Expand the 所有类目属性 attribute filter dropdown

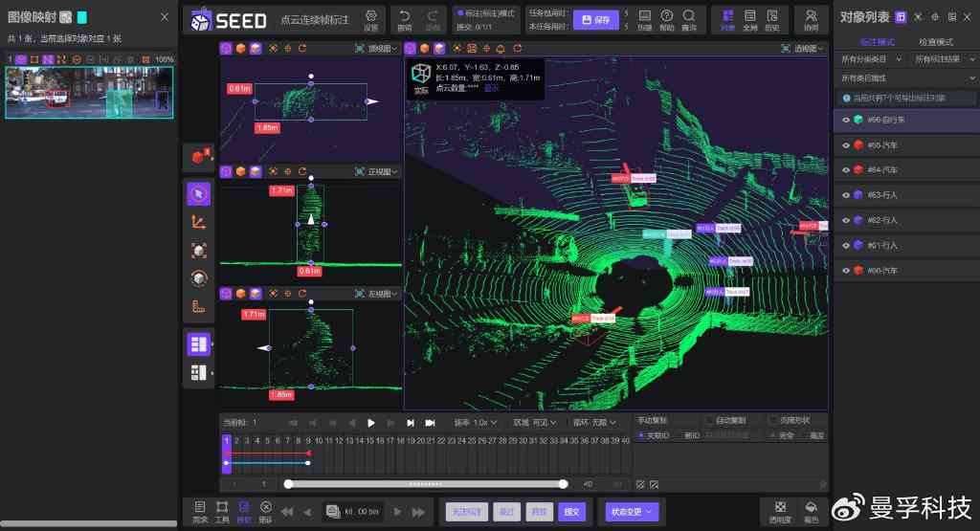[907, 78]
